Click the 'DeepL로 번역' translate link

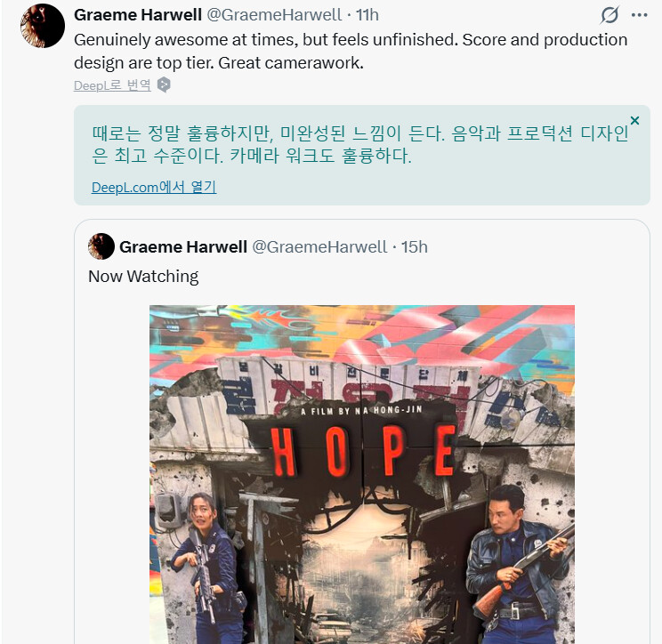point(112,85)
